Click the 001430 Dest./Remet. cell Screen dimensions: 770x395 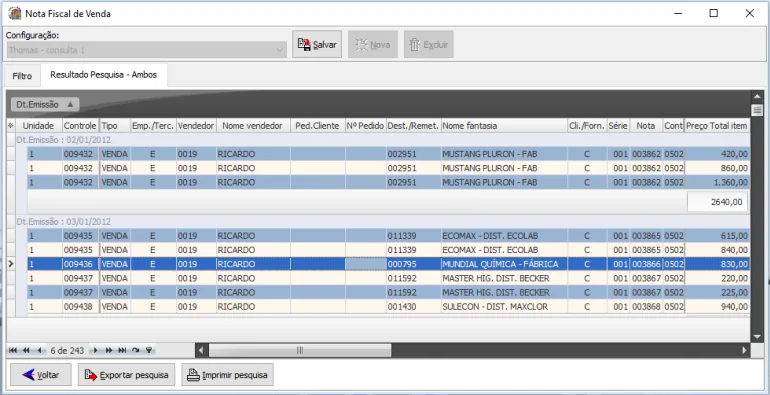click(x=413, y=307)
